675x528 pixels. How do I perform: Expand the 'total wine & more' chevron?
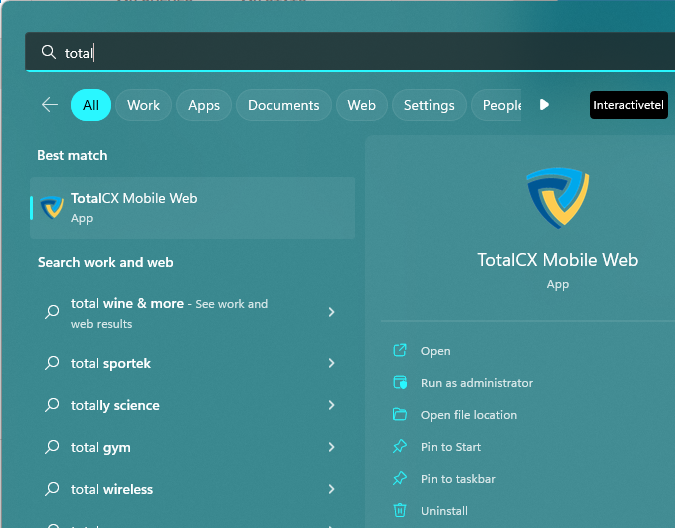pos(331,312)
